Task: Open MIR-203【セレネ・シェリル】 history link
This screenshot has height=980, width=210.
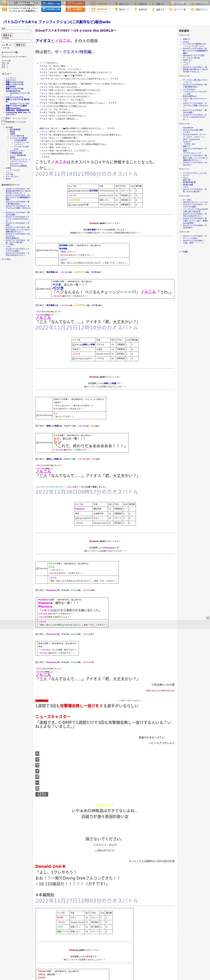Action: pyautogui.click(x=195, y=202)
